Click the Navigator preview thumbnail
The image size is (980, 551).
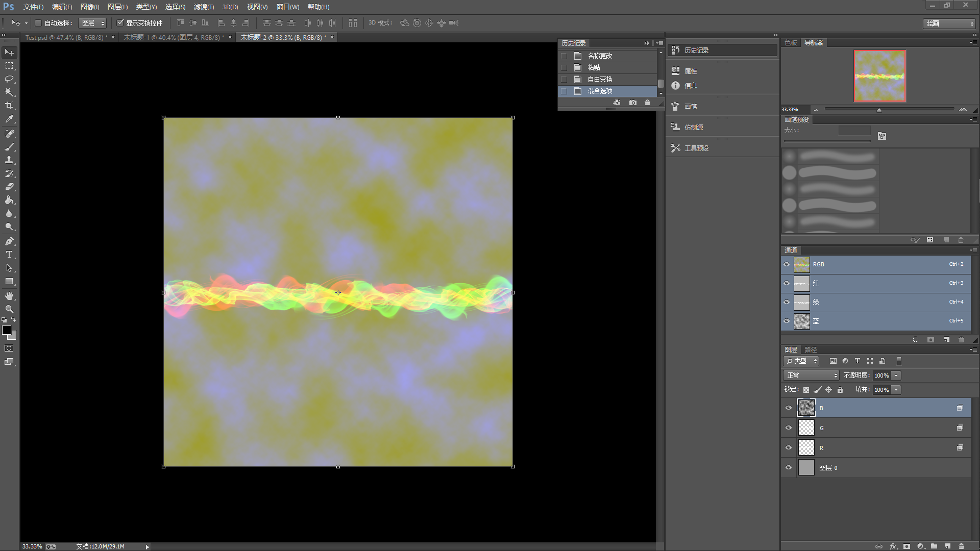click(x=879, y=76)
